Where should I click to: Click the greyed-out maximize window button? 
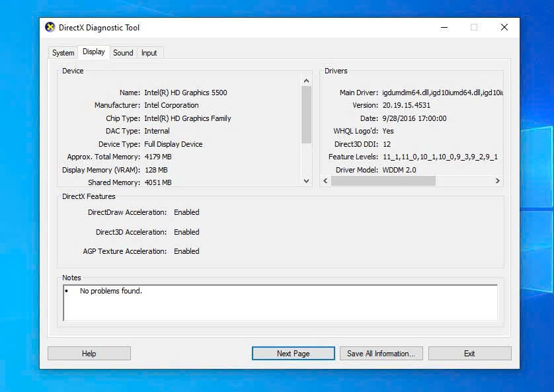click(x=474, y=27)
